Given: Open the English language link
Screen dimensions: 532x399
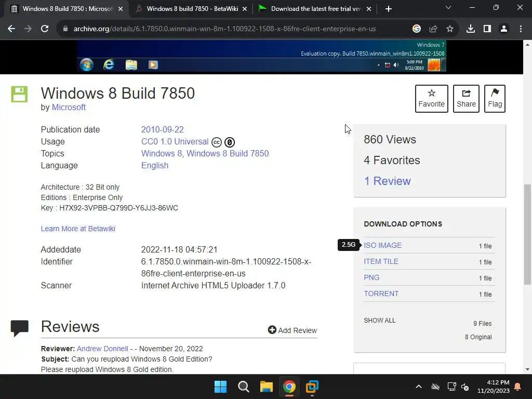Looking at the screenshot, I should [x=155, y=166].
